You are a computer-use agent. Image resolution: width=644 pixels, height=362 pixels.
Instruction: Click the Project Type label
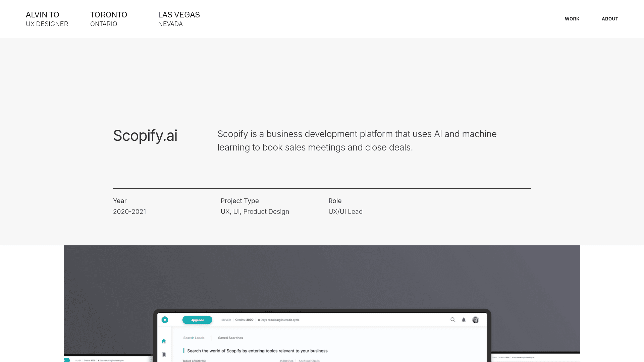tap(240, 201)
